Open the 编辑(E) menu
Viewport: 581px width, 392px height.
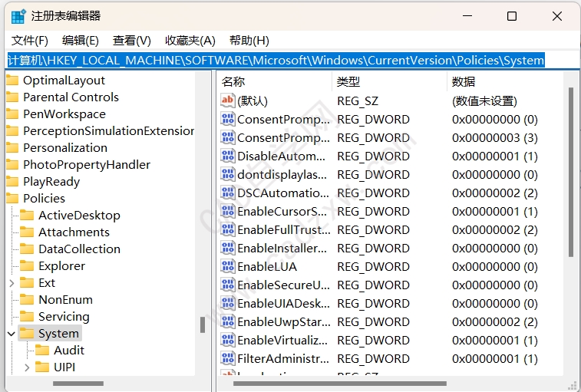pos(80,41)
